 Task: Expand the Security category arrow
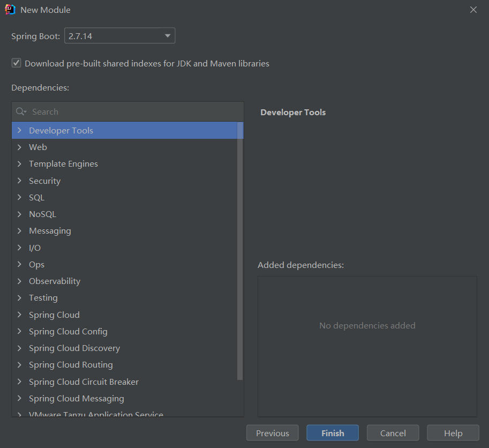(x=19, y=181)
